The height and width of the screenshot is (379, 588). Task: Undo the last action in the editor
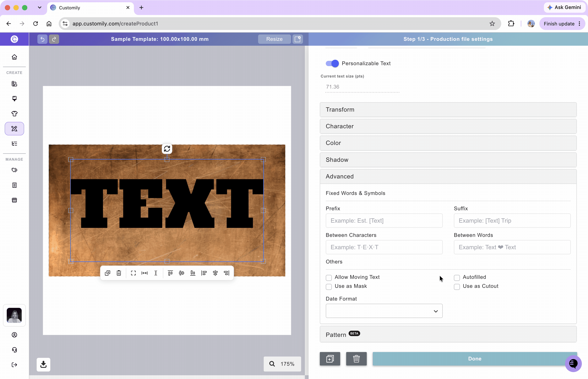tap(42, 39)
